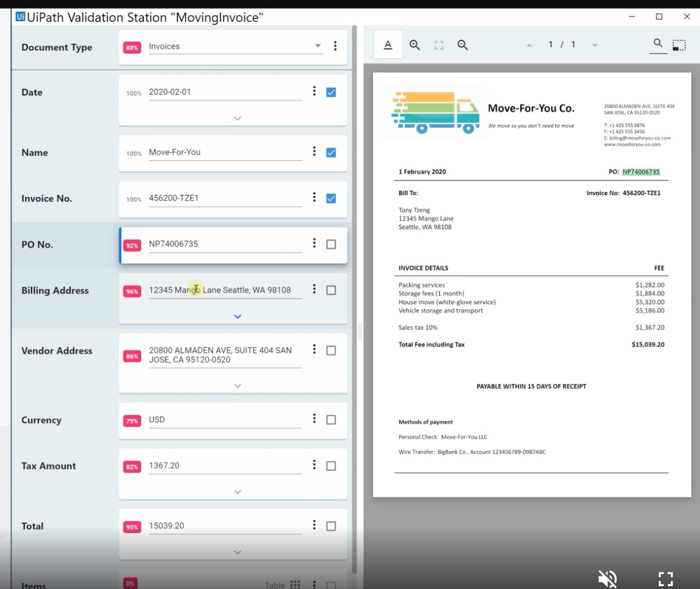Open the three-dot menu for Total field
This screenshot has width=700, height=589.
[x=314, y=525]
